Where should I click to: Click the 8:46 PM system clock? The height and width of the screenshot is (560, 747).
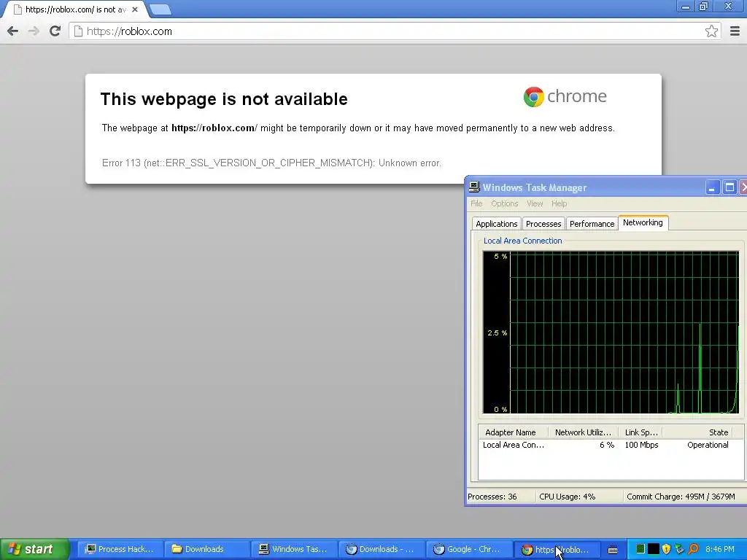pos(720,549)
